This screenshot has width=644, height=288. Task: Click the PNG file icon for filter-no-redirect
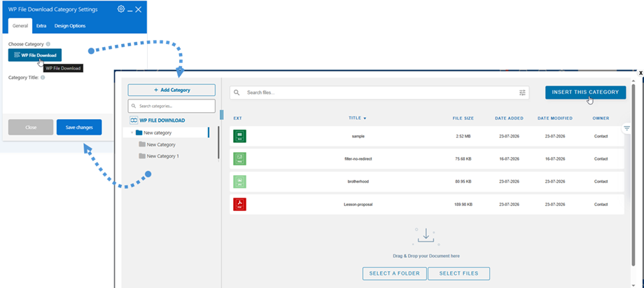(239, 159)
